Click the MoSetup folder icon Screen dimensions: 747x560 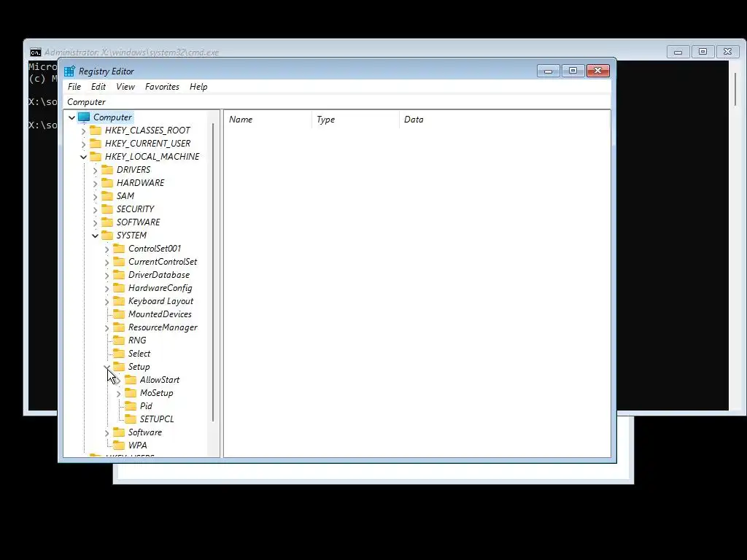pyautogui.click(x=131, y=393)
